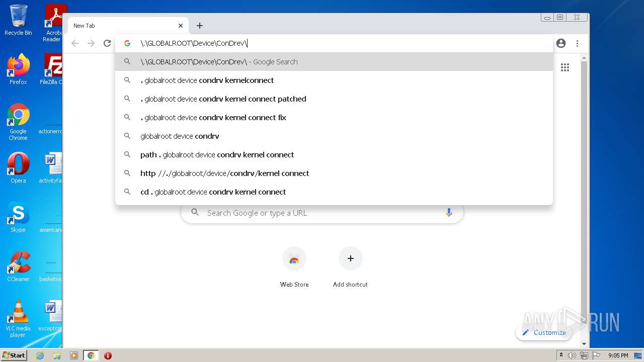This screenshot has width=644, height=362.
Task: Click Search Google or type a URL box
Action: click(322, 213)
